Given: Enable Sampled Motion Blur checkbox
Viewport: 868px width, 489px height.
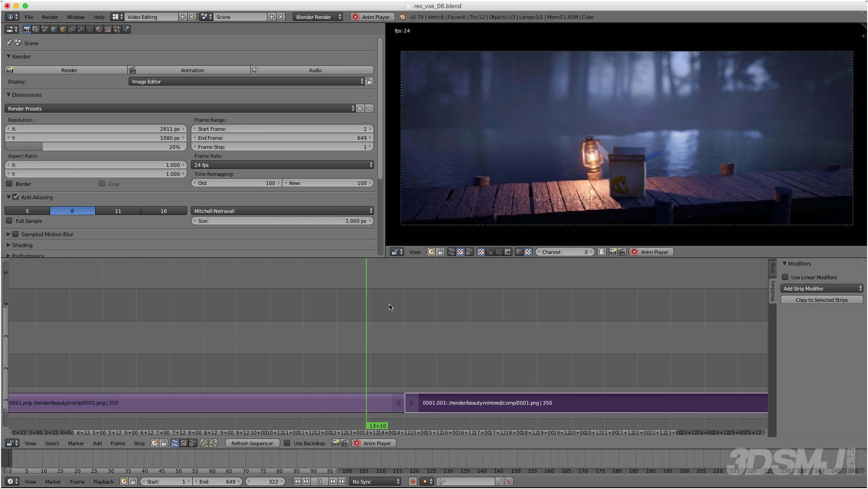Looking at the screenshot, I should pos(16,234).
